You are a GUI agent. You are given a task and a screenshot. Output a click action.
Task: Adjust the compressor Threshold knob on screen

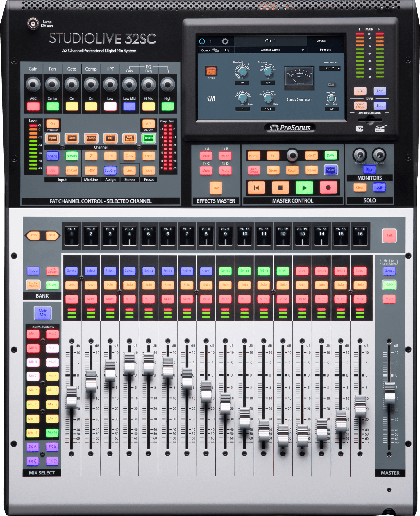pyautogui.click(x=242, y=71)
